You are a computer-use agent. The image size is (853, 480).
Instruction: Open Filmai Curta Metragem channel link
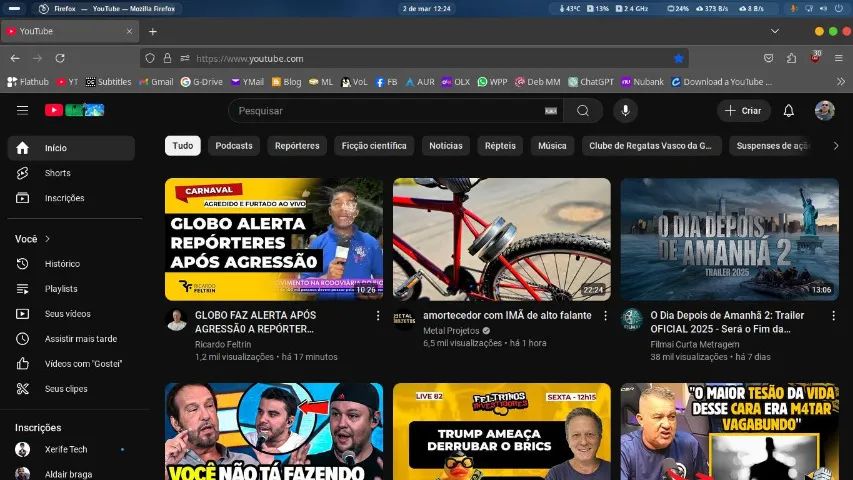pyautogui.click(x=695, y=344)
